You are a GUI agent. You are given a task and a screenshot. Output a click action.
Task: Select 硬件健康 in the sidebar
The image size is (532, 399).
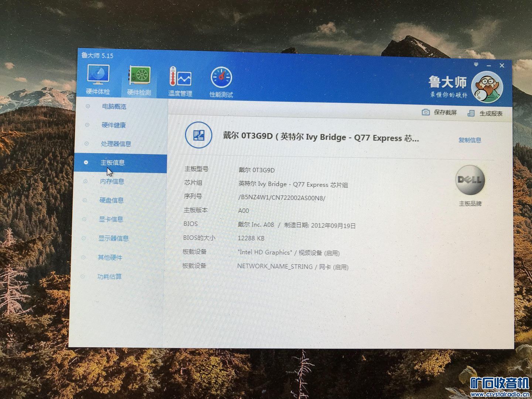tap(114, 125)
